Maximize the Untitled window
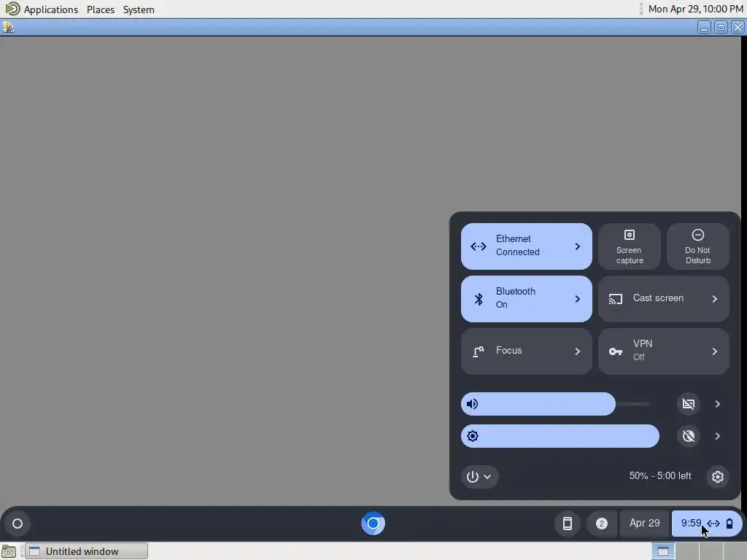 721,28
